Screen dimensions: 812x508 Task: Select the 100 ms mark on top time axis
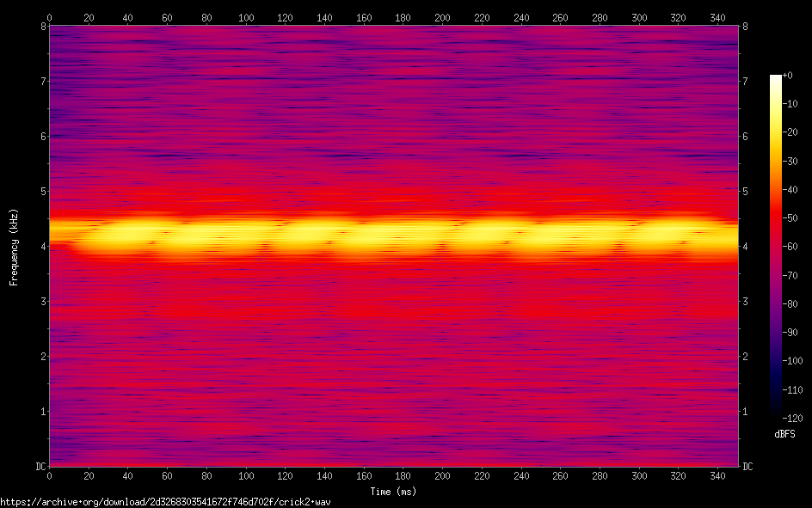click(x=246, y=17)
